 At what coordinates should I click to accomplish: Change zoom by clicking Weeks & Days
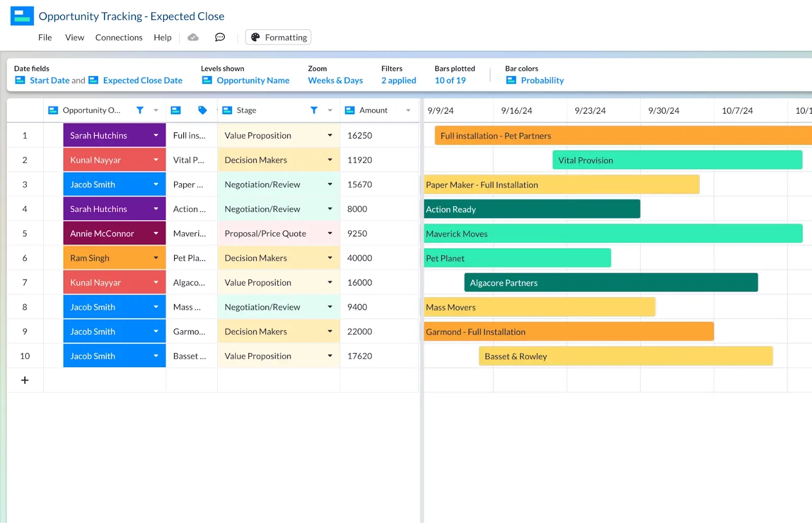(x=335, y=80)
